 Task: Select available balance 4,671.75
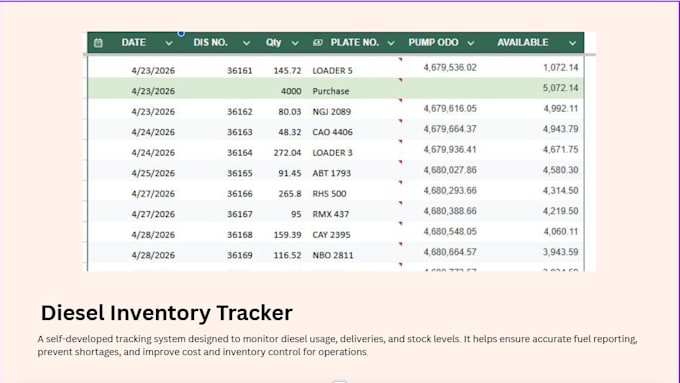click(561, 149)
